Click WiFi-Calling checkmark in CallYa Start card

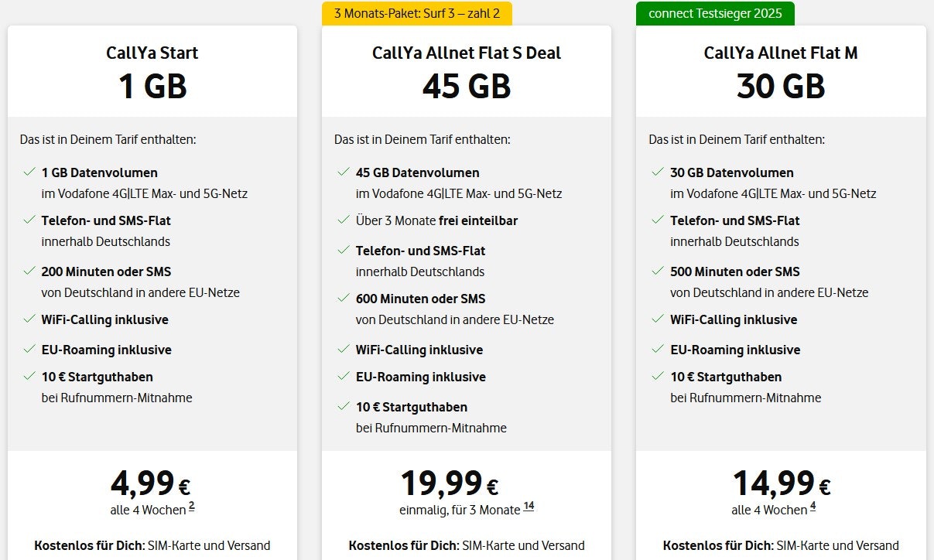tap(29, 319)
